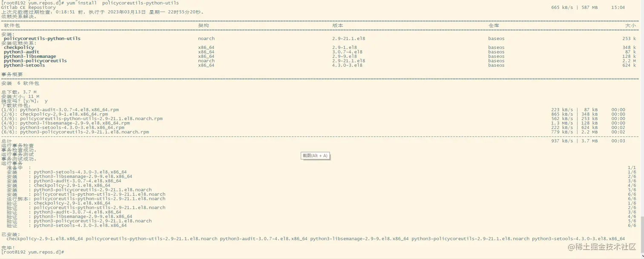The image size is (644, 259).
Task: Click the (6/6) python3-policycoreutils rpm download line
Action: tap(75, 132)
